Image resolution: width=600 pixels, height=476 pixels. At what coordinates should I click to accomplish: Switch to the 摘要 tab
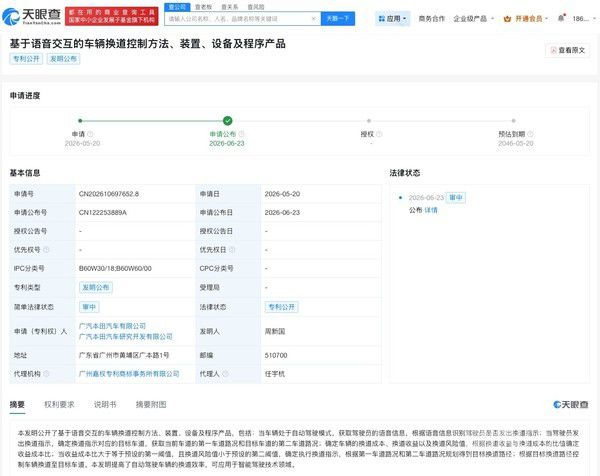17,404
